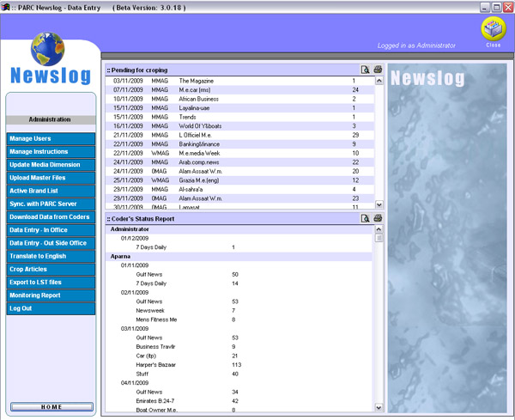This screenshot has width=515, height=420.
Task: Click Download Data from Coders
Action: (x=51, y=217)
